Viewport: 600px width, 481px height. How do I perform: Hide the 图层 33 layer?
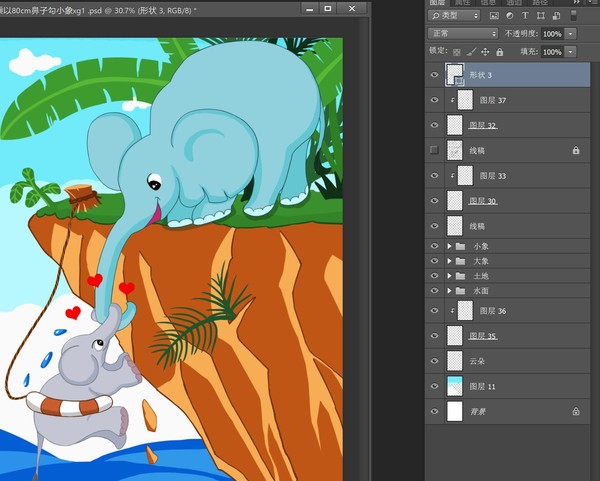[x=434, y=176]
